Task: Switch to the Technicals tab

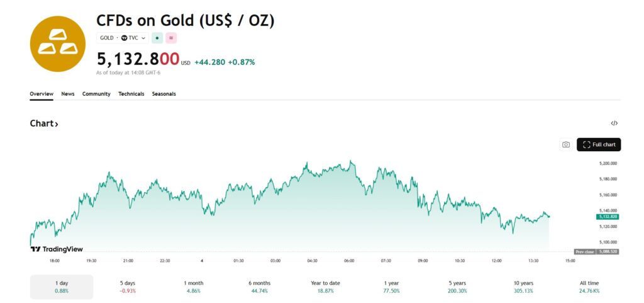Action: [131, 94]
